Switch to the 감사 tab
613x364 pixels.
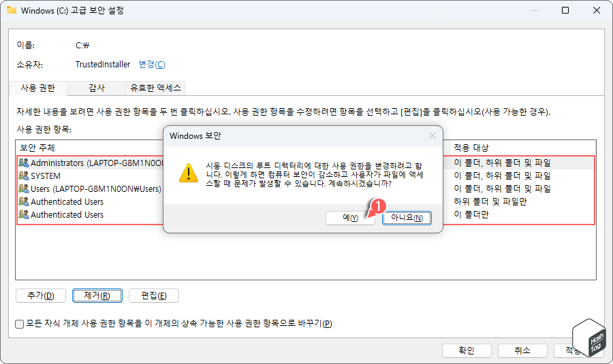[x=97, y=88]
